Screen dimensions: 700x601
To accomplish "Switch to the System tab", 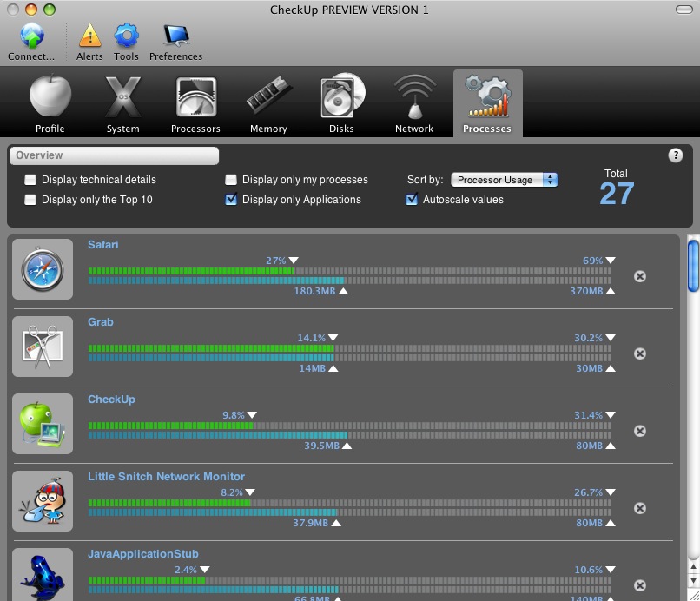I will tap(122, 103).
